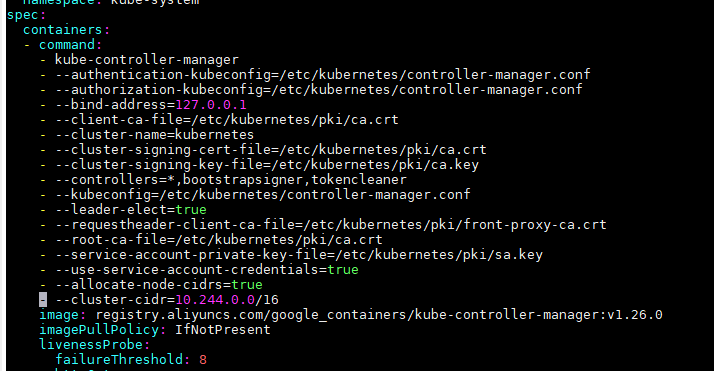Click the --root-ca-file flag line
Image resolution: width=714 pixels, height=371 pixels.
[x=219, y=239]
